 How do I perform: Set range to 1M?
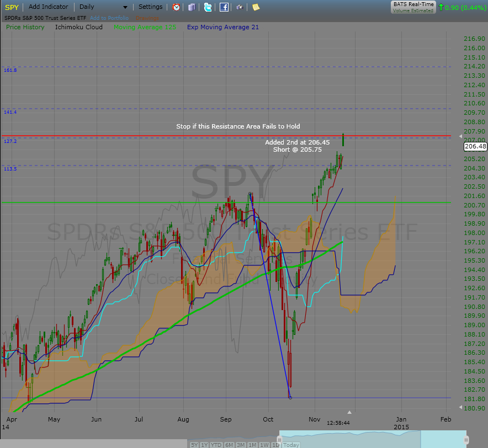tap(252, 445)
